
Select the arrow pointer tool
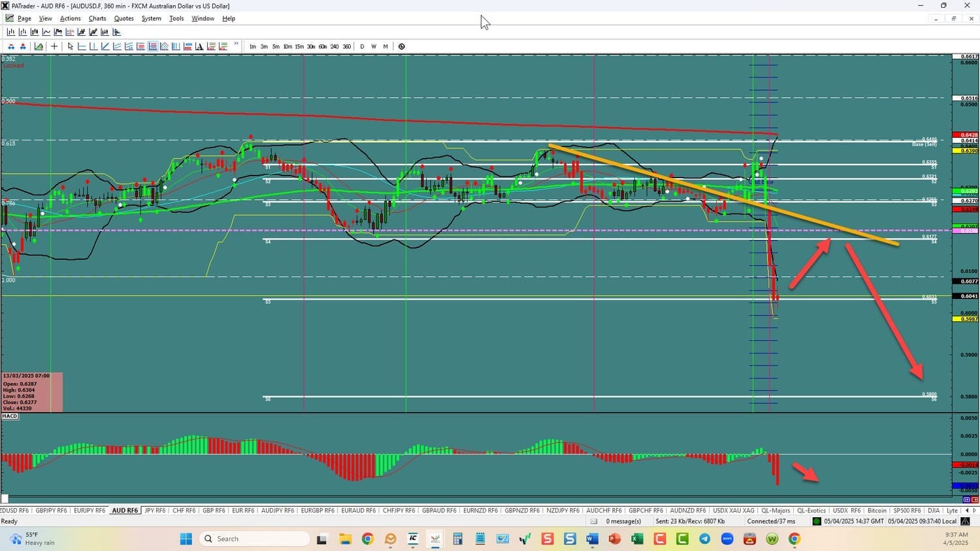[71, 46]
